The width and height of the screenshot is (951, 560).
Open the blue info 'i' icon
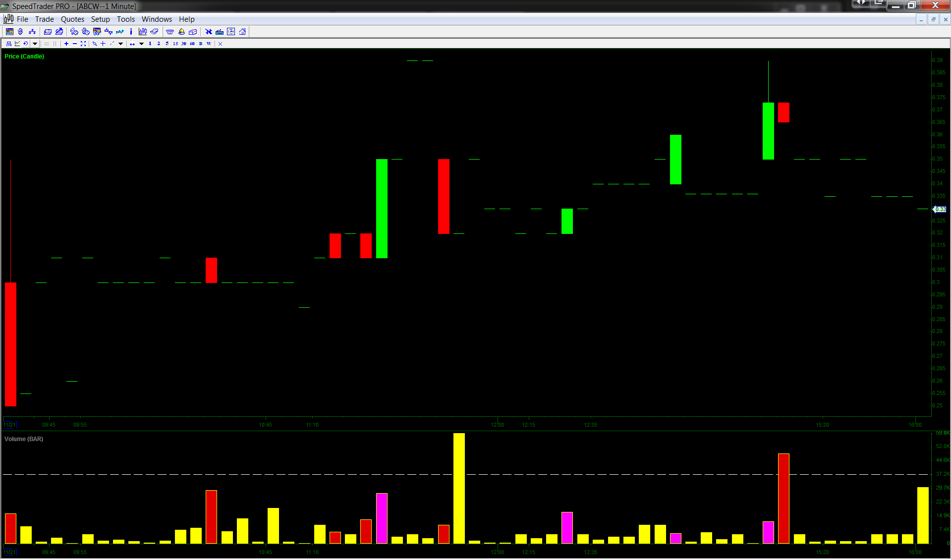[131, 32]
